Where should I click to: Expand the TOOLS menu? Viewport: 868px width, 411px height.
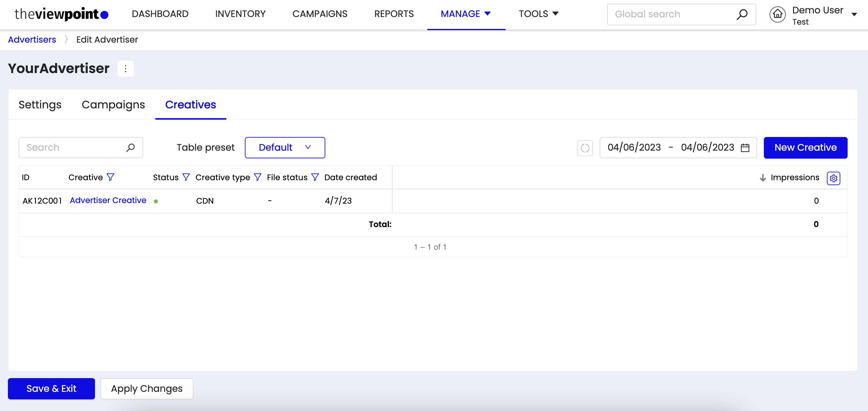[538, 14]
